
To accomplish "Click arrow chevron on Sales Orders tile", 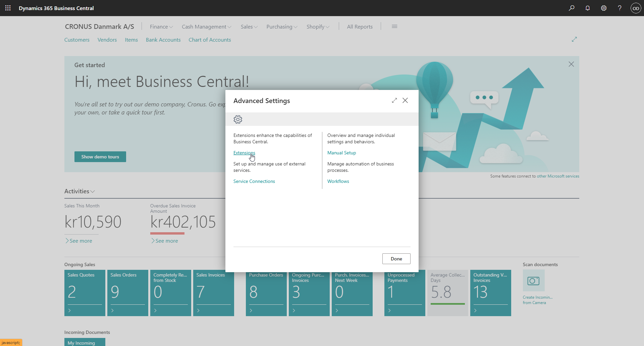I will click(x=112, y=310).
